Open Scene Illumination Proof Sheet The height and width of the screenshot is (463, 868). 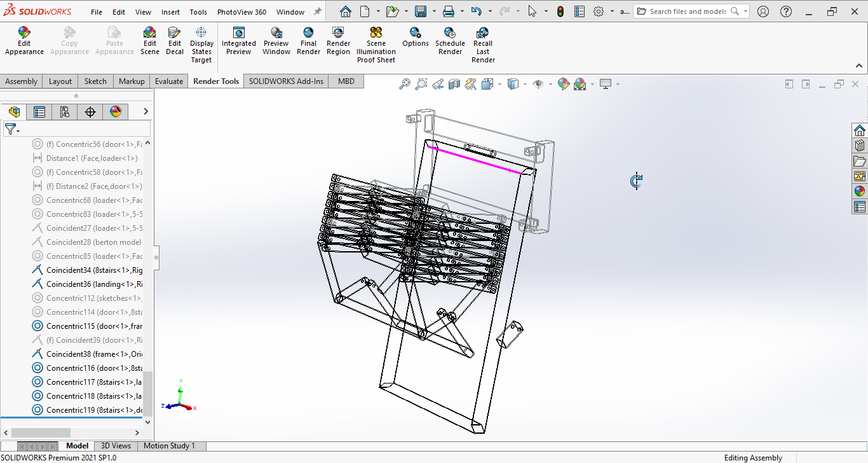pyautogui.click(x=376, y=45)
